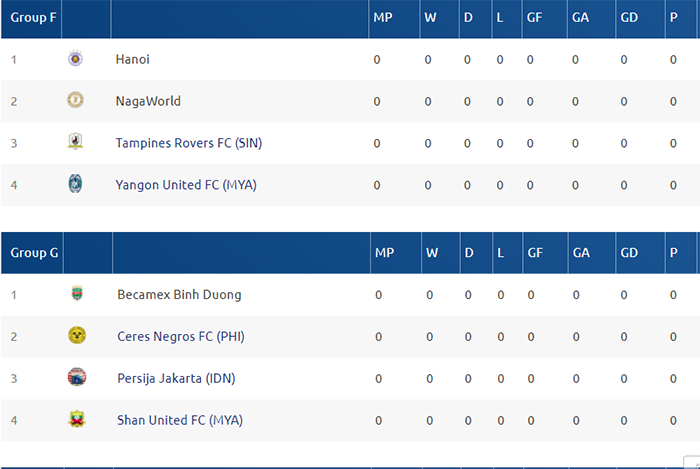Click the Yangon United FC crest icon

coord(75,184)
